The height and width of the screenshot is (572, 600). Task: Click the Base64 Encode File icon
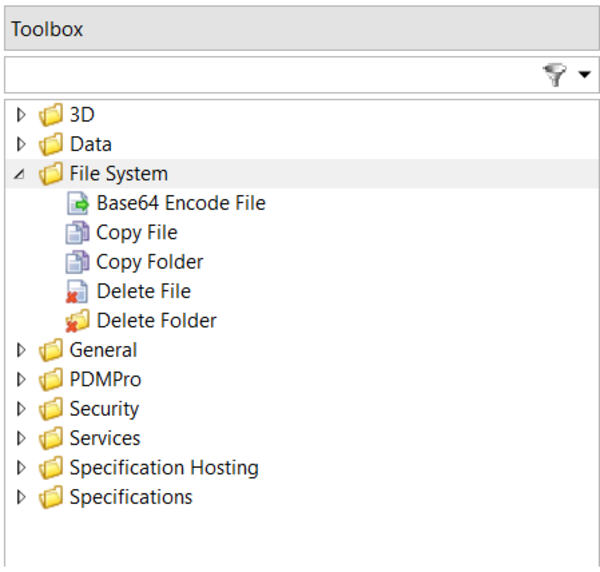click(78, 204)
